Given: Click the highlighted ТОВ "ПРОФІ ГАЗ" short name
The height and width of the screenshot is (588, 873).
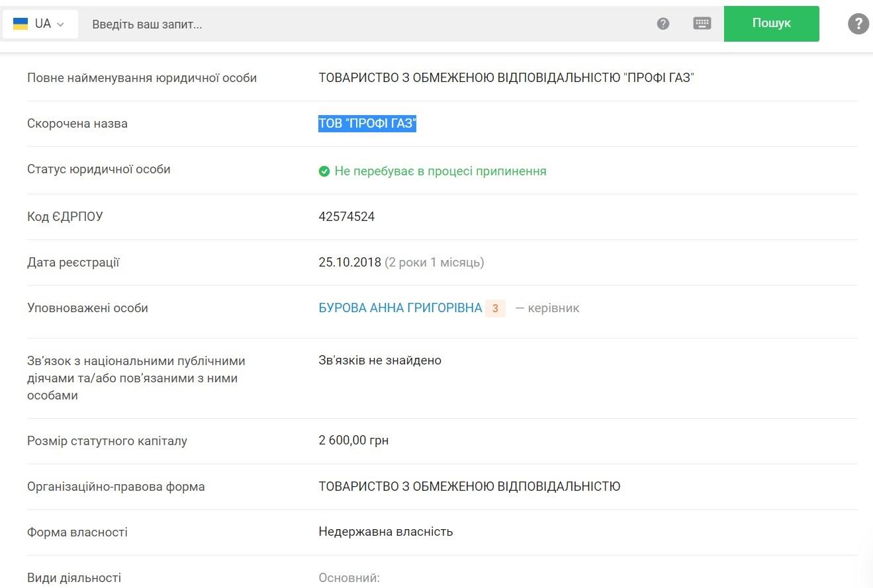Looking at the screenshot, I should point(367,124).
